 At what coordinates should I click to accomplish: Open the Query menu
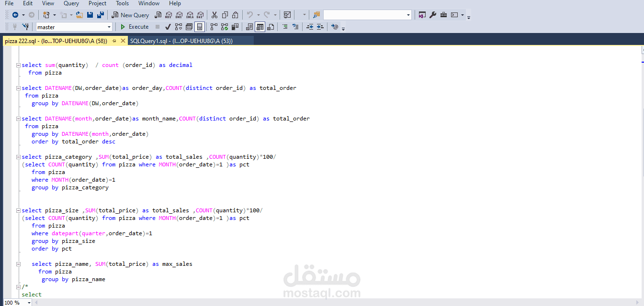tap(71, 3)
